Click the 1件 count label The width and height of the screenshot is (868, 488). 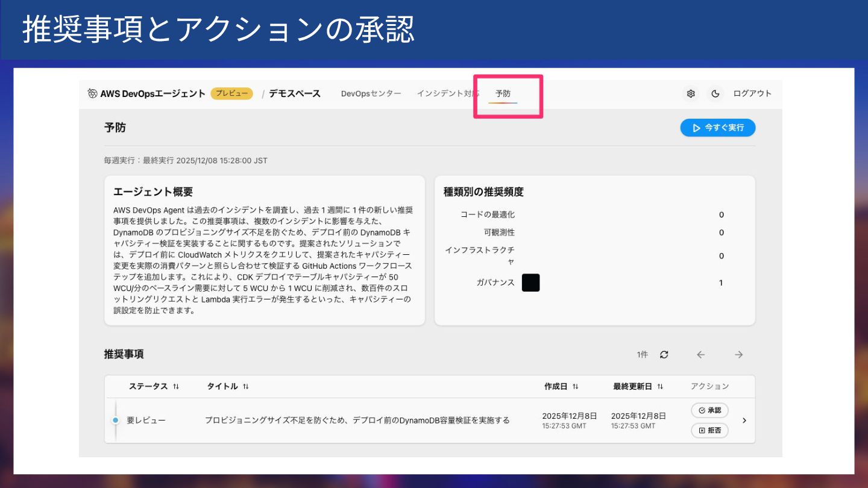(643, 355)
